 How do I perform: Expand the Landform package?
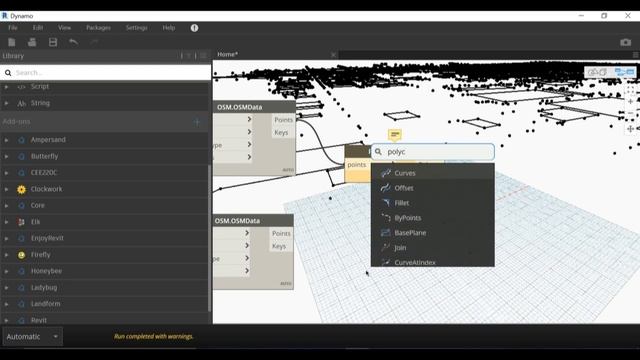6,304
